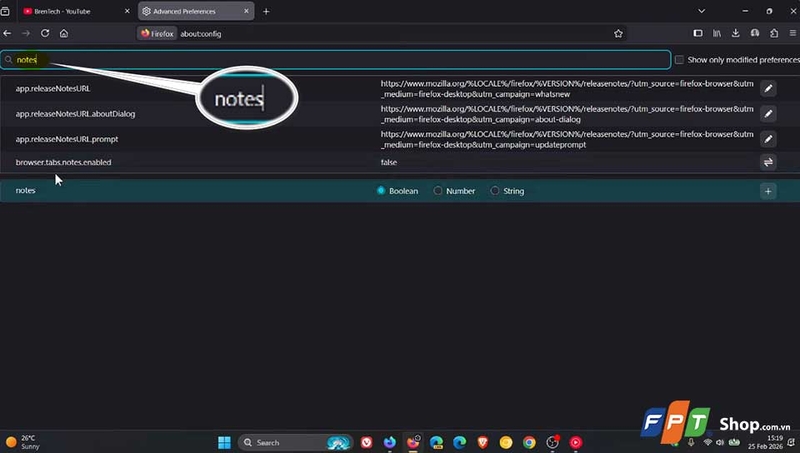Edit the app.releaseNotesURL.aboutDialog preference
Viewport: 800px width, 453px height.
click(768, 114)
